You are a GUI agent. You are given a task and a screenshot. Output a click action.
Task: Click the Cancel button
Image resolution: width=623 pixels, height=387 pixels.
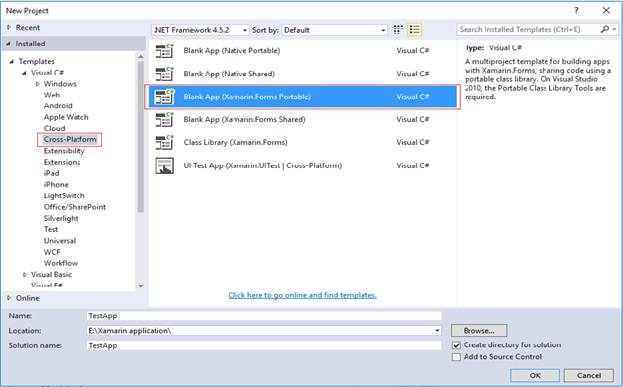click(x=589, y=375)
